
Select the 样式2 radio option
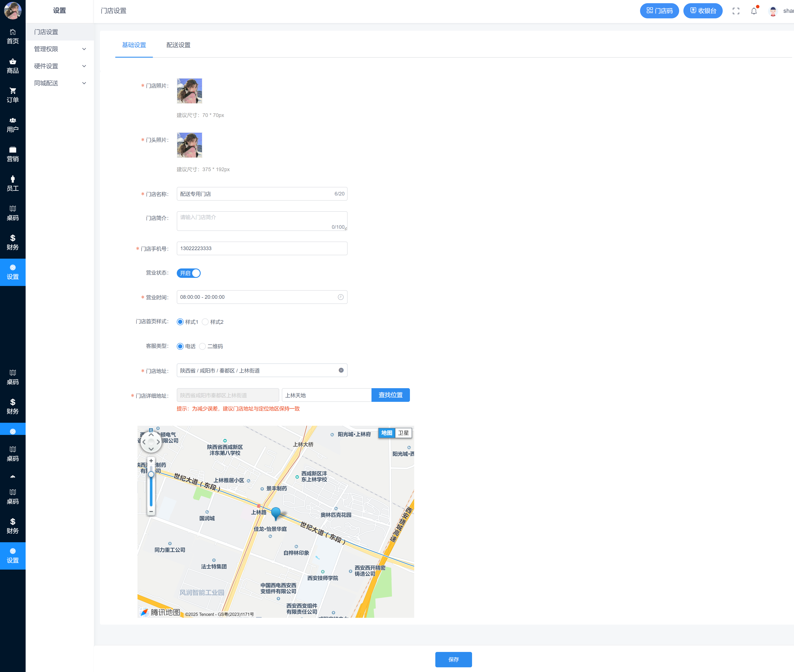pos(205,322)
